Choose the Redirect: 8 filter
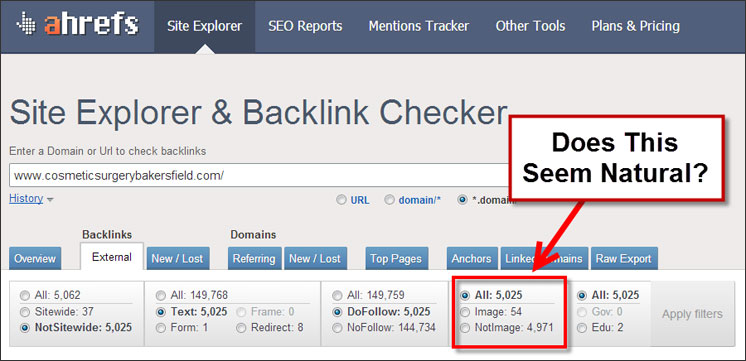The width and height of the screenshot is (746, 361). (x=242, y=328)
